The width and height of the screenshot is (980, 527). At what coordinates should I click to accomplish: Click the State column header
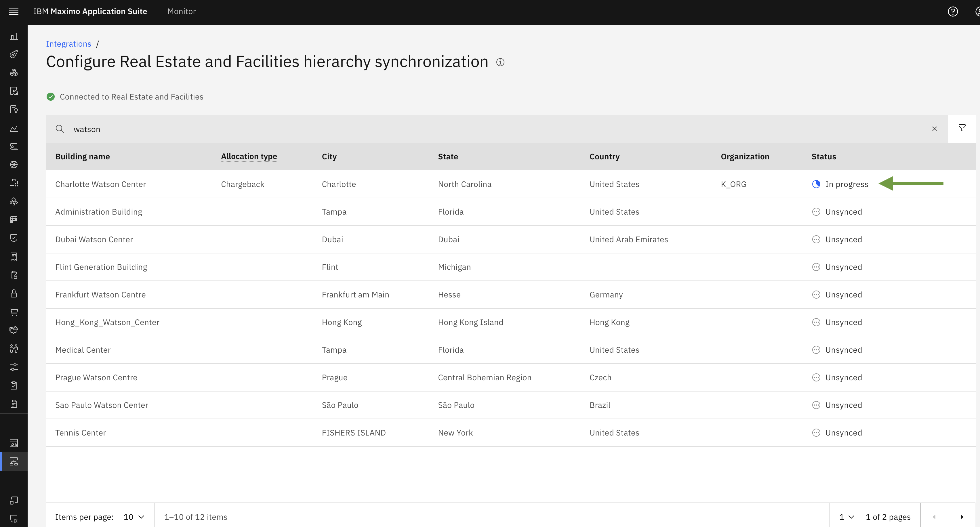pos(448,156)
